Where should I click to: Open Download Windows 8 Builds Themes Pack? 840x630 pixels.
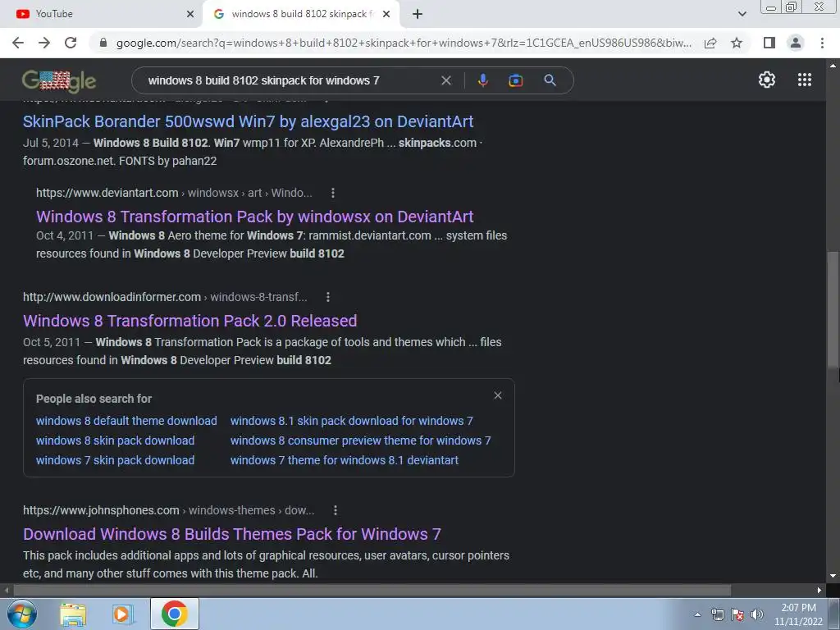tap(232, 534)
